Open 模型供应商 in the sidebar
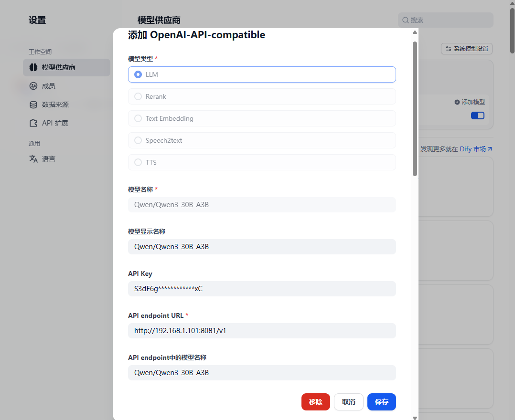515x420 pixels. (67, 68)
